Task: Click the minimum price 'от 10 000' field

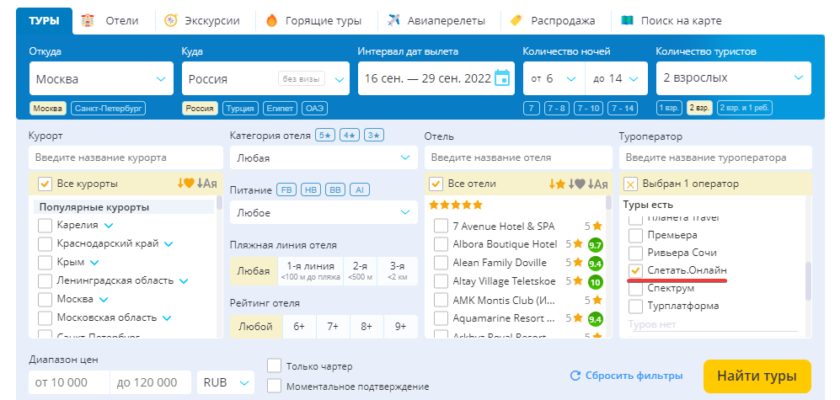Action: coord(70,382)
